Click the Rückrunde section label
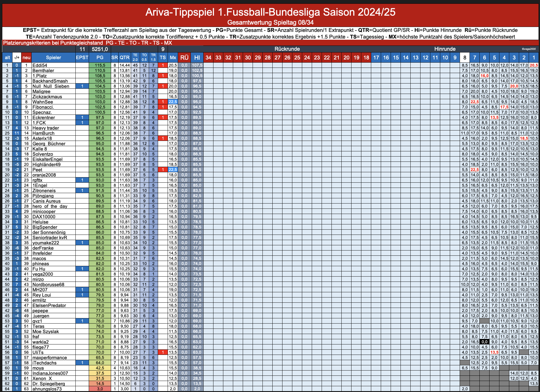 click(x=287, y=49)
